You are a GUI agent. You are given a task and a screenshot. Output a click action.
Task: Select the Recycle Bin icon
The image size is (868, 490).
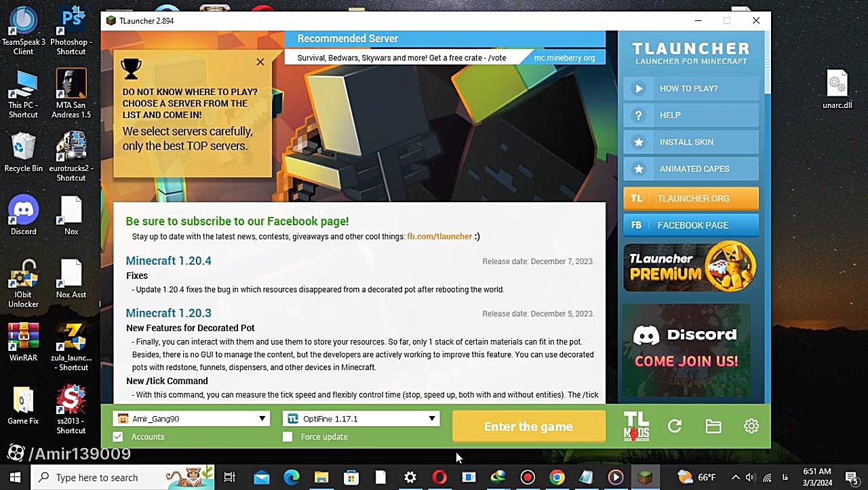click(23, 152)
